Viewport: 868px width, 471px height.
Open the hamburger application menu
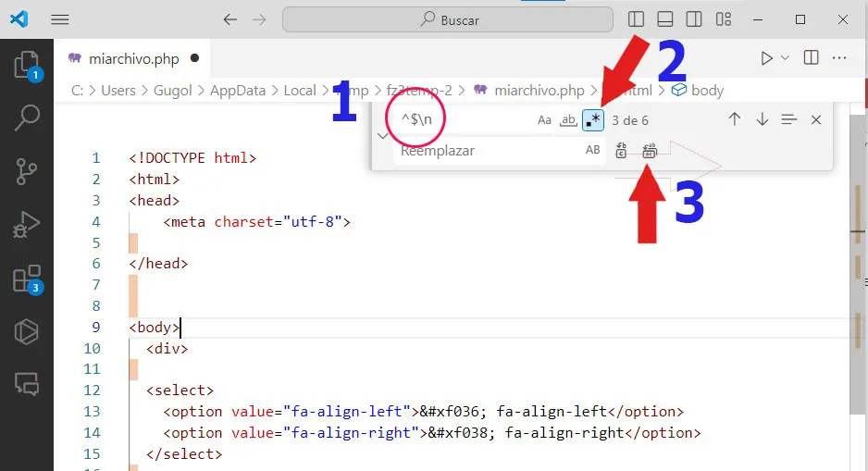pos(60,20)
